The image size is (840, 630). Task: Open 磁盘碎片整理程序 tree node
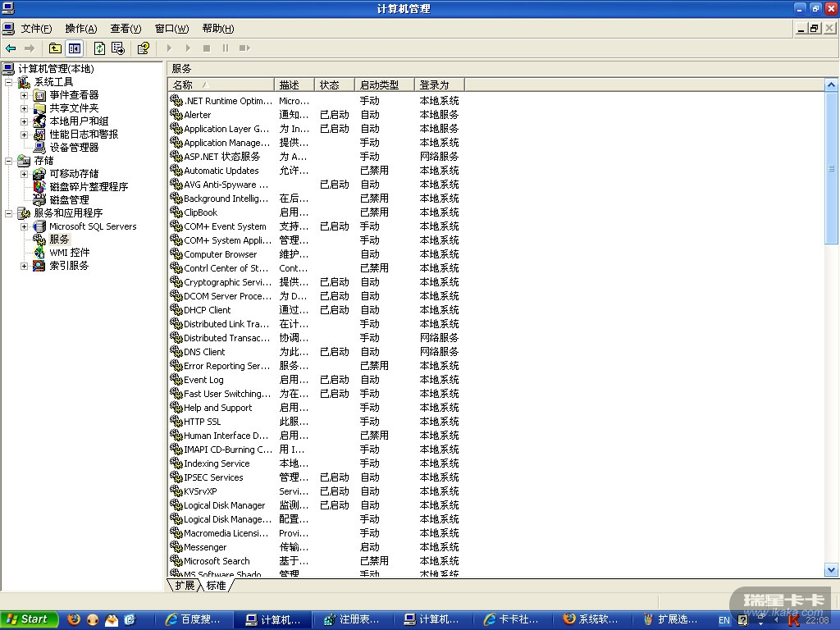coord(89,186)
